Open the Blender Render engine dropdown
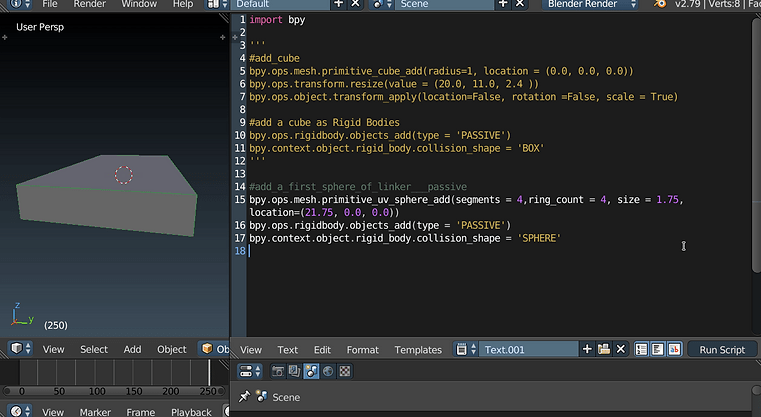The width and height of the screenshot is (761, 417). pos(590,4)
